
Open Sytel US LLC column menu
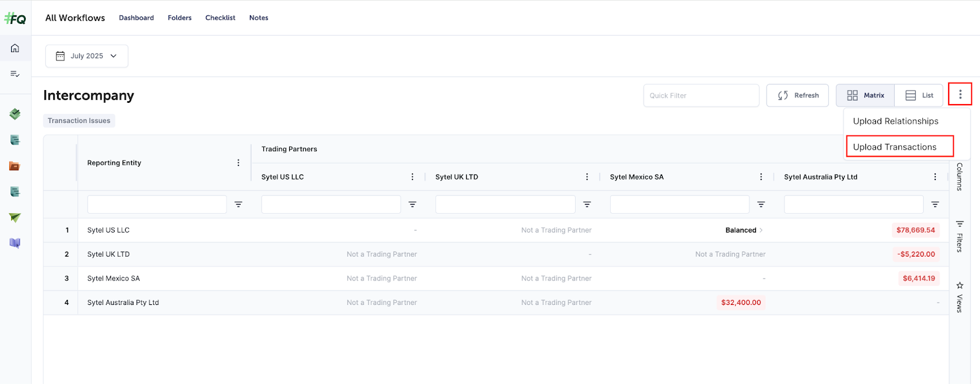tap(412, 177)
